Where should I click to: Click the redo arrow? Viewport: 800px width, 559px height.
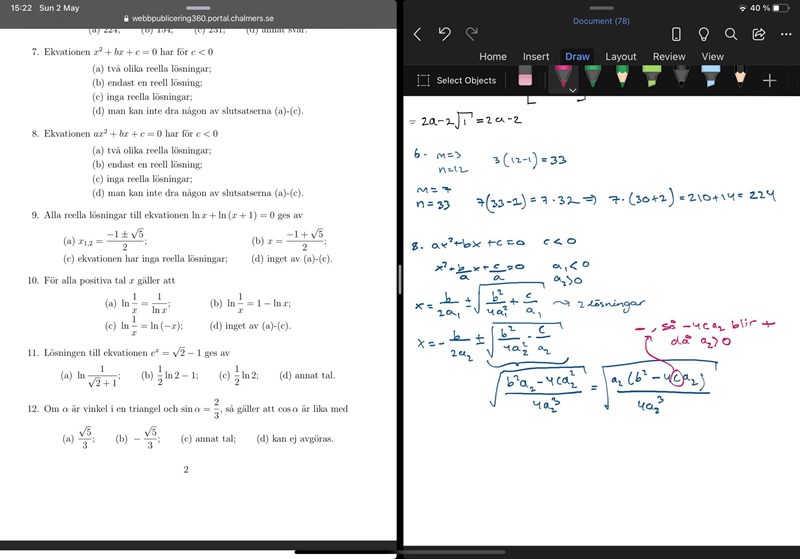[x=471, y=34]
